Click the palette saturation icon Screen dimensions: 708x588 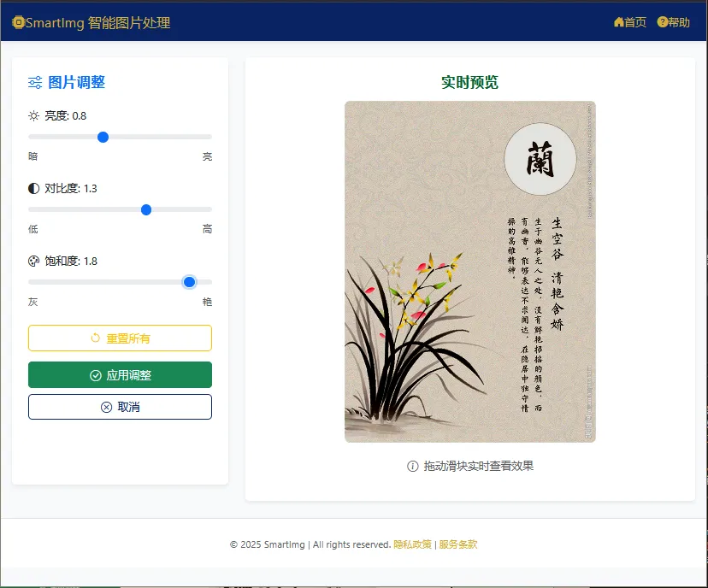coord(33,261)
